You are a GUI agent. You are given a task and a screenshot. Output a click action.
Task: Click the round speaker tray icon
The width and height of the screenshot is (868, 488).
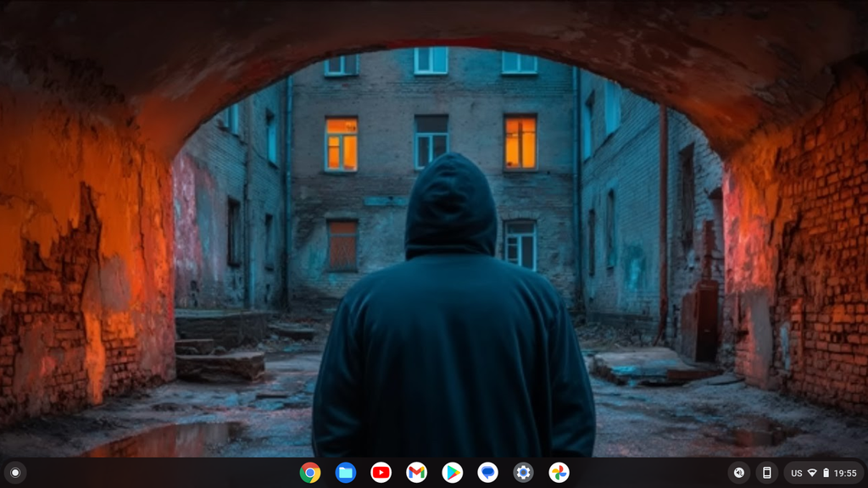point(739,473)
